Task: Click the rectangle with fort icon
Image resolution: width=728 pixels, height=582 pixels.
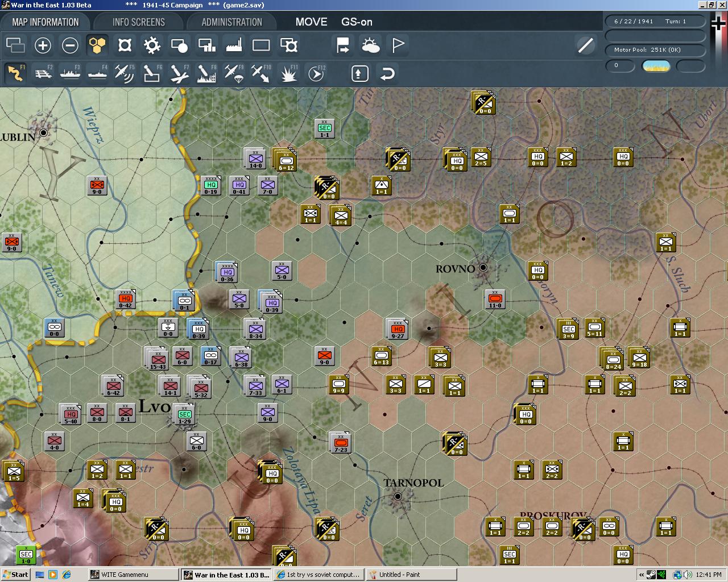Action: click(288, 45)
